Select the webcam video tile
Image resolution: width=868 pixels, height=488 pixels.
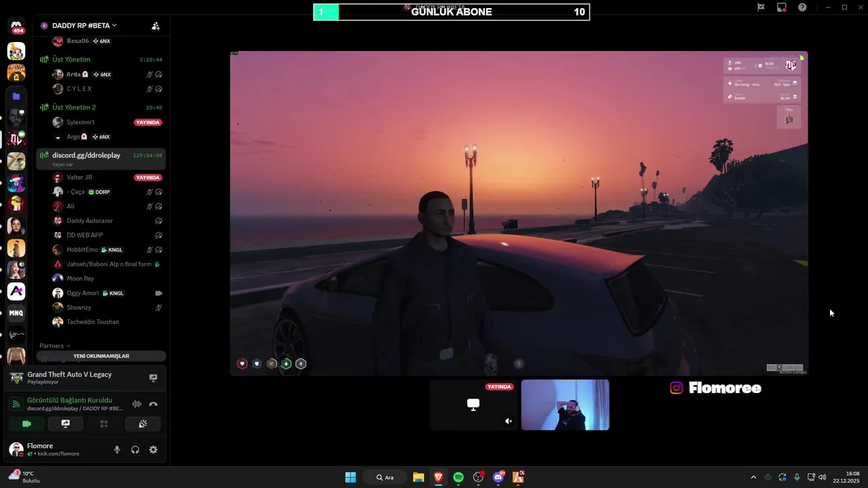click(x=565, y=405)
